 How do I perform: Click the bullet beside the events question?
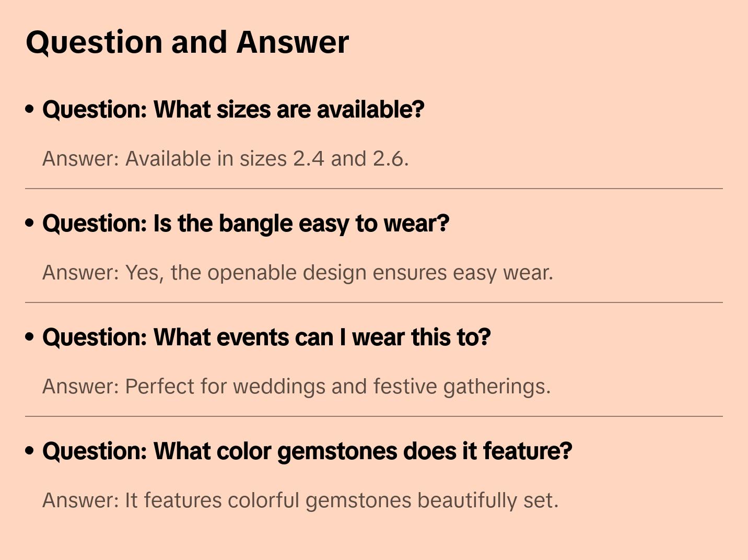click(x=30, y=337)
